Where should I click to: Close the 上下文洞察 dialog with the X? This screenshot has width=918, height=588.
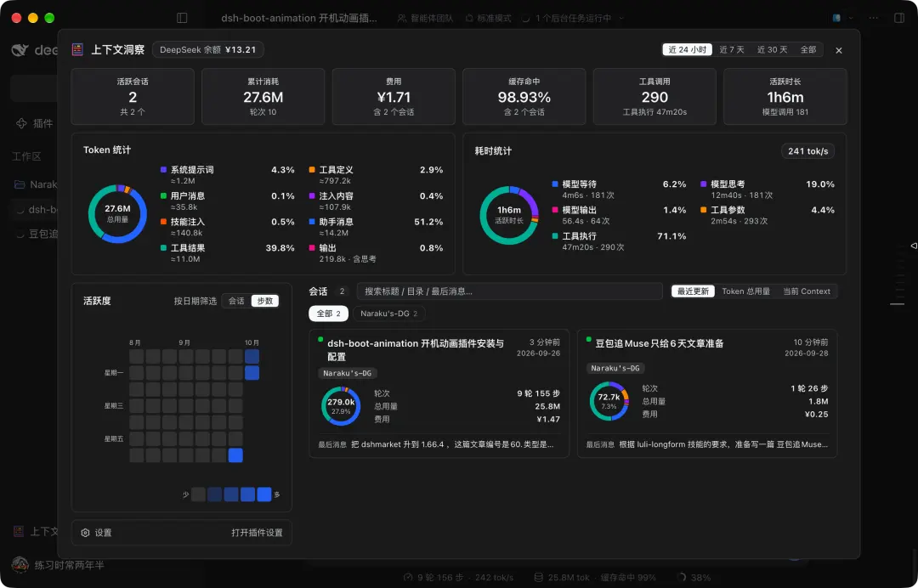[x=839, y=50]
